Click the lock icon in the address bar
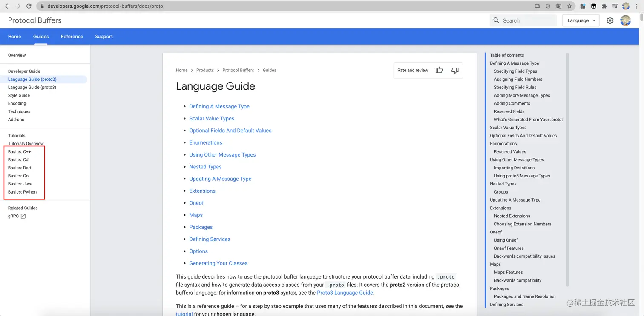Viewport: 644px width, 316px height. [42, 6]
